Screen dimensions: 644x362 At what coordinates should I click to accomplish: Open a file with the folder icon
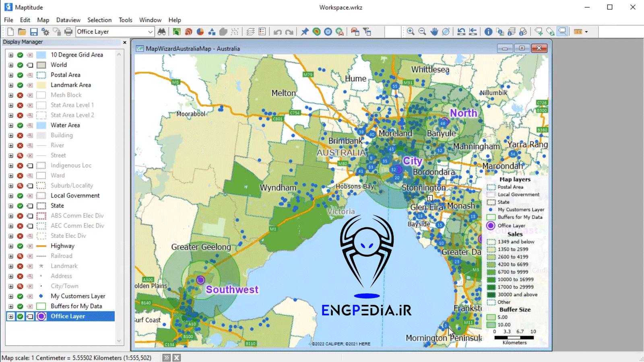tap(22, 32)
